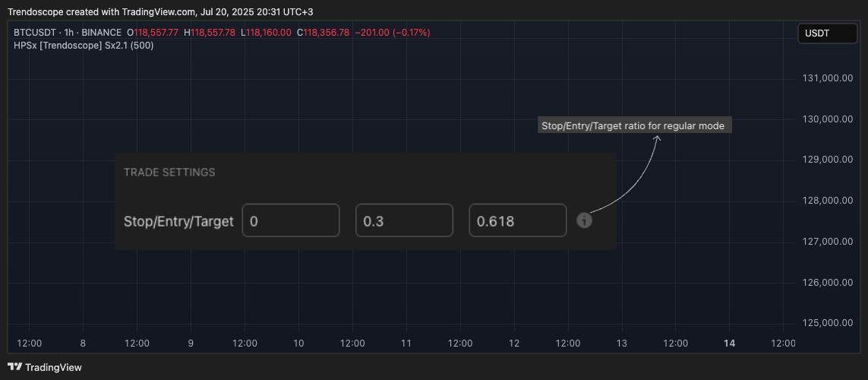Screen dimensions: 868x380
Task: Click the TradingView logo at bottom left
Action: 44,367
